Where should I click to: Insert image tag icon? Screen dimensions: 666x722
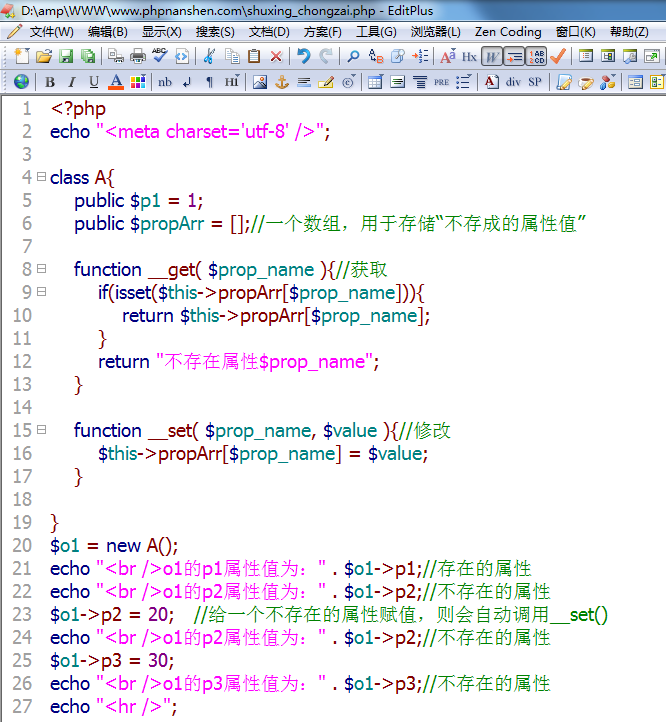[x=260, y=82]
